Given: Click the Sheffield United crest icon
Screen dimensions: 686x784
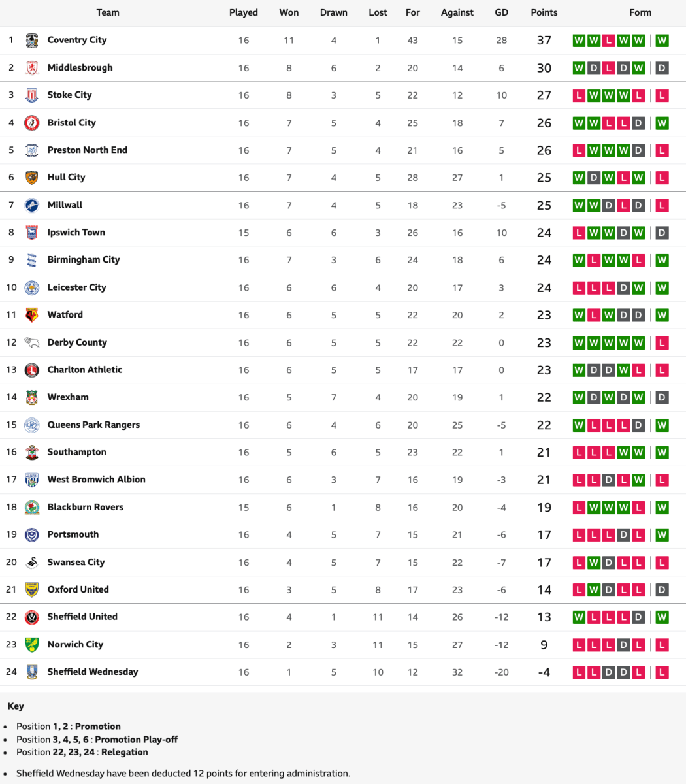Looking at the screenshot, I should 31,617.
